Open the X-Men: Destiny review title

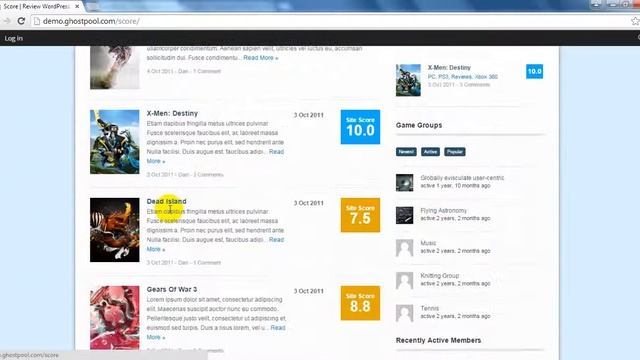(x=172, y=113)
